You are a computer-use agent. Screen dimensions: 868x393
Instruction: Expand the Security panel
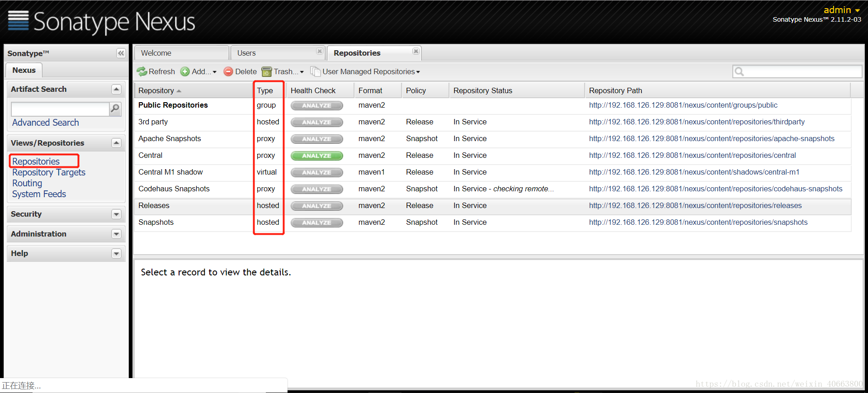[x=116, y=214]
